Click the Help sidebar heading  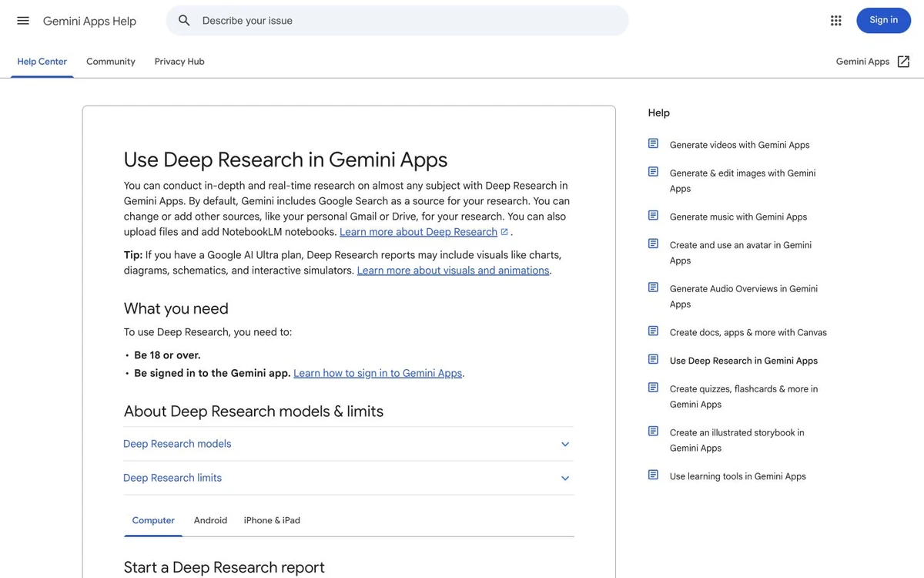tap(659, 113)
